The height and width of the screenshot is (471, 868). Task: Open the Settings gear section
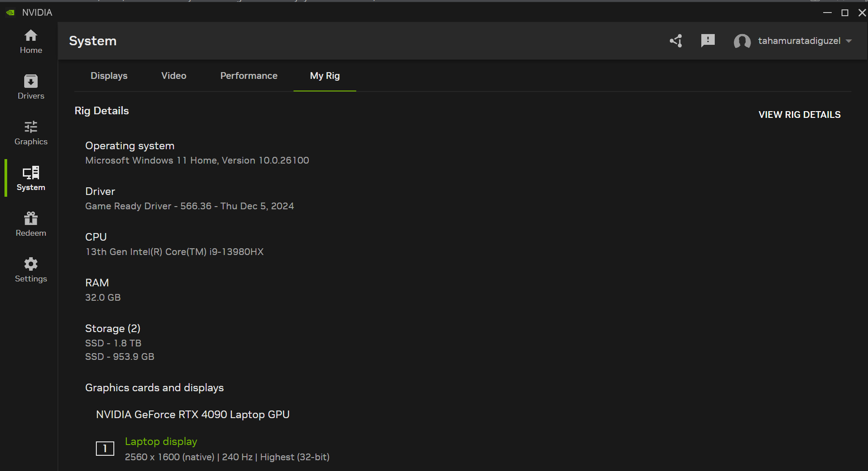click(31, 270)
